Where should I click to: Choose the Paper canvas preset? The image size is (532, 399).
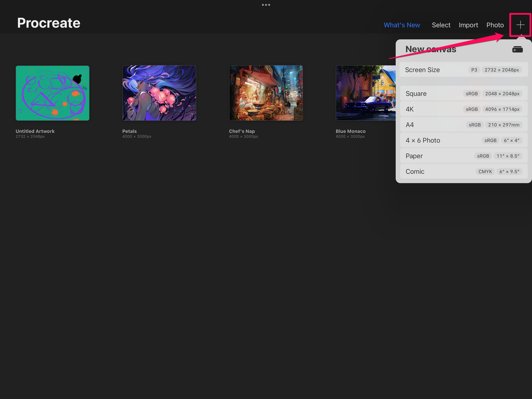463,156
